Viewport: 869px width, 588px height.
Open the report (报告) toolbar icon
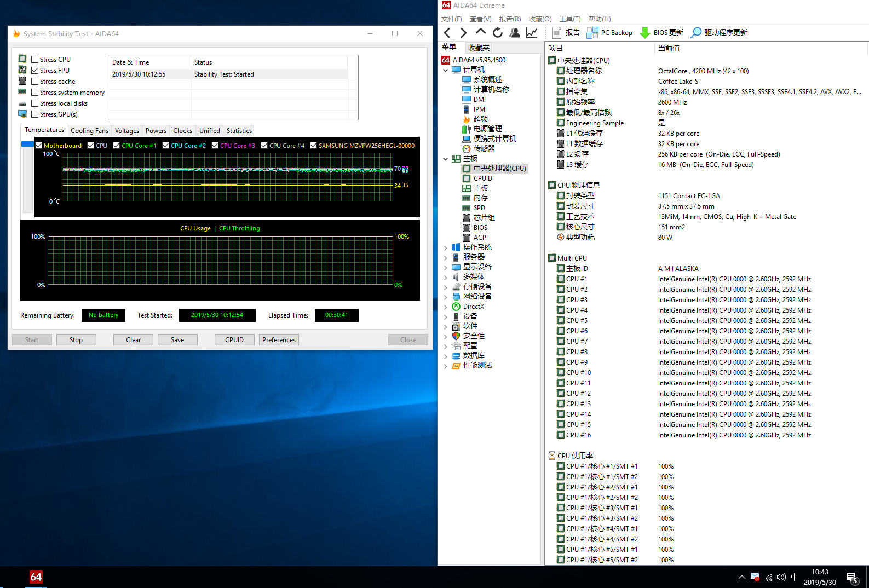(x=557, y=33)
